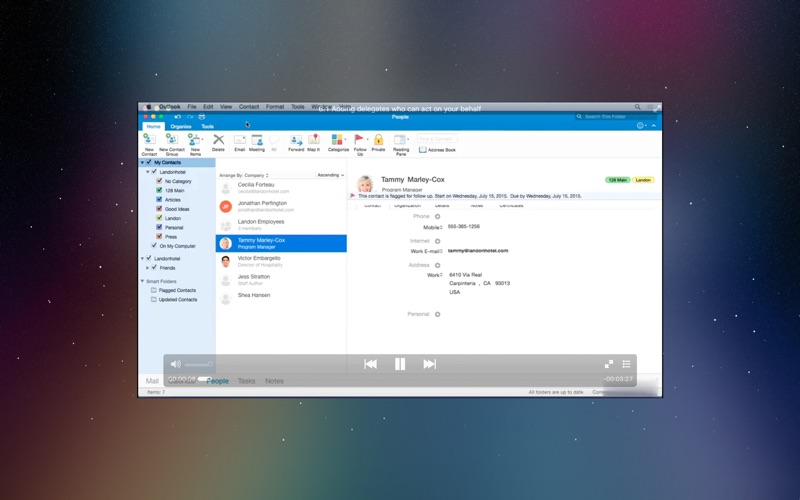Mark contact Private with lock icon
The image size is (800, 500).
click(378, 139)
